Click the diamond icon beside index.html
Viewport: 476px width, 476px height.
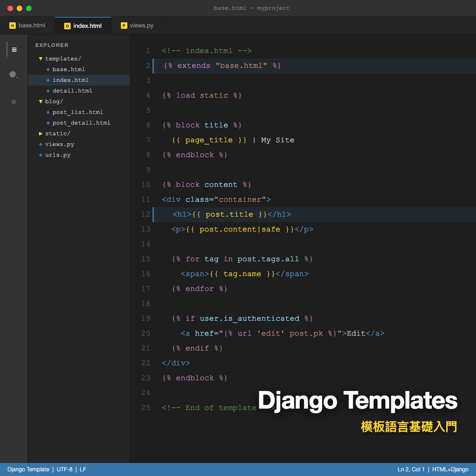click(48, 80)
